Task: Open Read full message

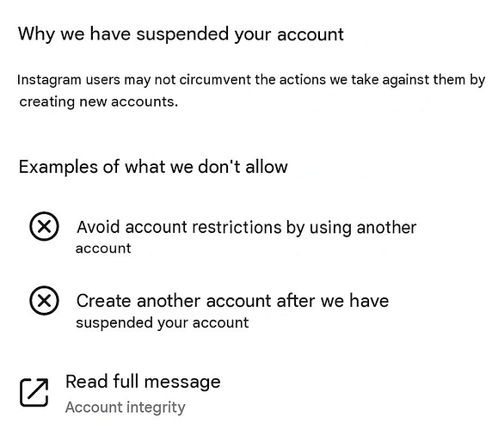Action: 143,382
